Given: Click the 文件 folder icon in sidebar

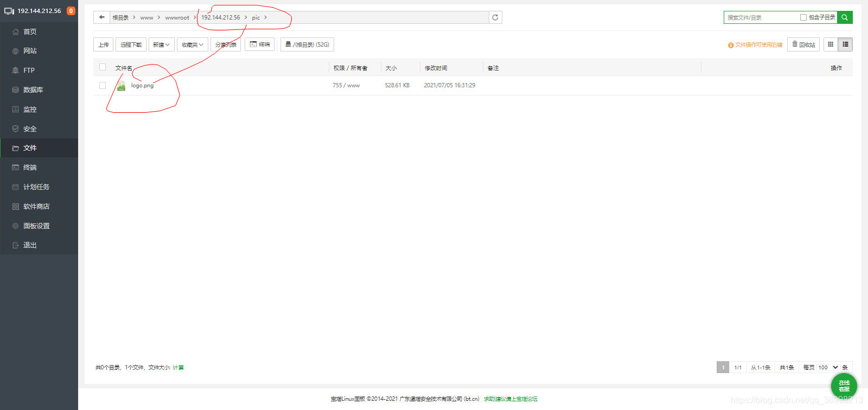Looking at the screenshot, I should [15, 148].
